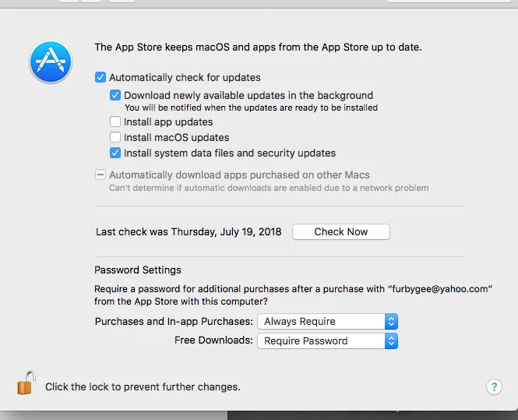This screenshot has width=518, height=420.
Task: Click the 'Purchases and In-app Purchases:' label
Action: coord(174,322)
